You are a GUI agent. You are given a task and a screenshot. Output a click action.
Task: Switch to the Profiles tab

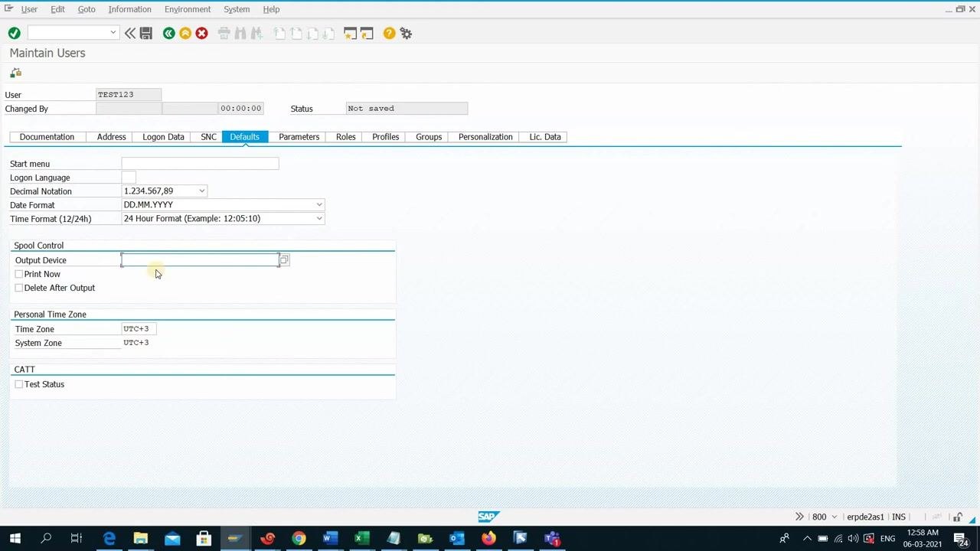click(385, 137)
